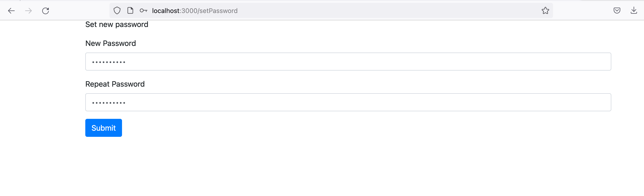
Task: Save page to Pocket
Action: click(x=617, y=10)
